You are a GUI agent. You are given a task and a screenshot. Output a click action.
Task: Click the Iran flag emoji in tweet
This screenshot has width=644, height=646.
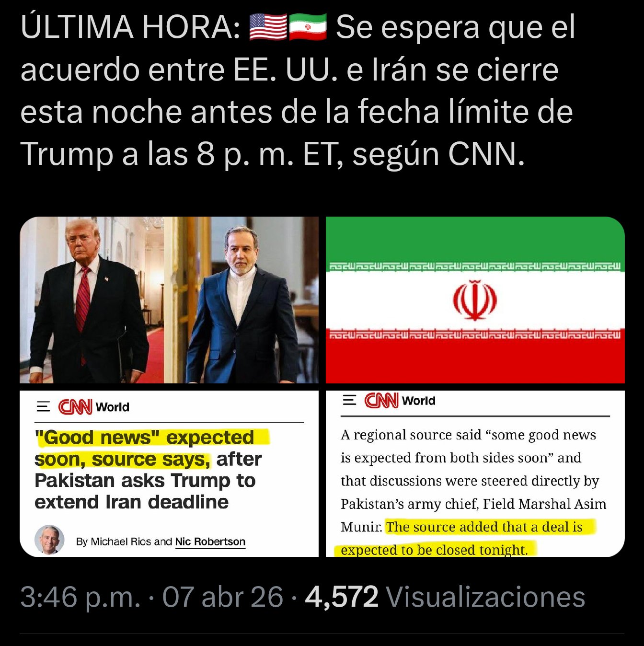coord(308,27)
